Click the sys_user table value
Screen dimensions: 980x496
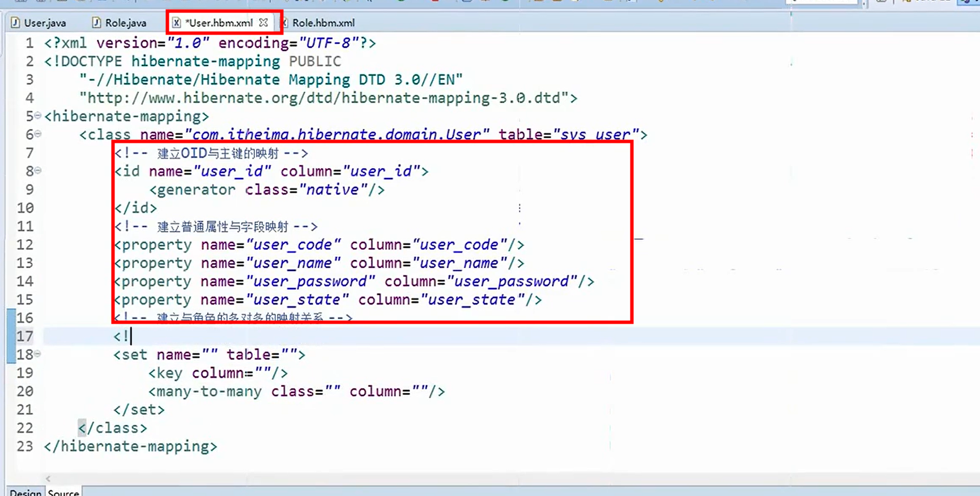pyautogui.click(x=596, y=134)
